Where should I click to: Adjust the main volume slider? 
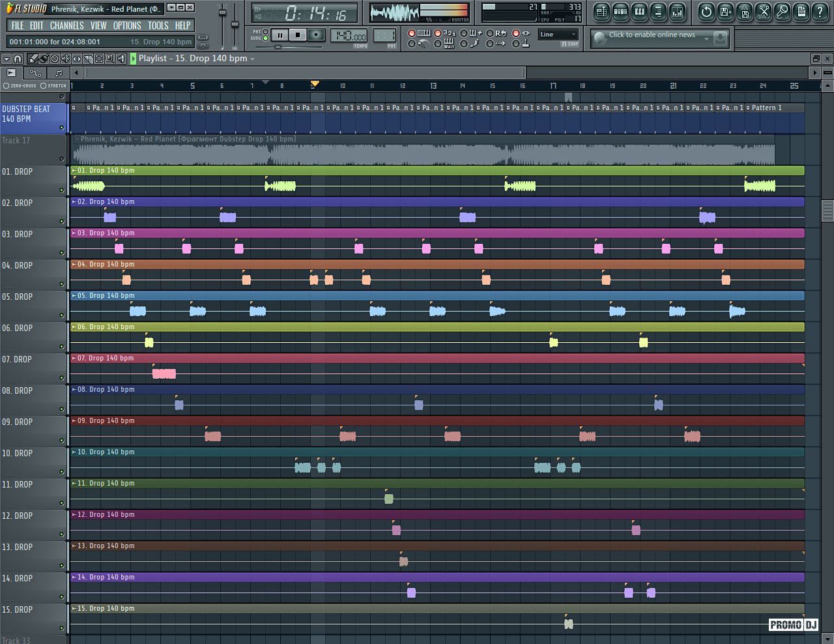click(x=222, y=13)
